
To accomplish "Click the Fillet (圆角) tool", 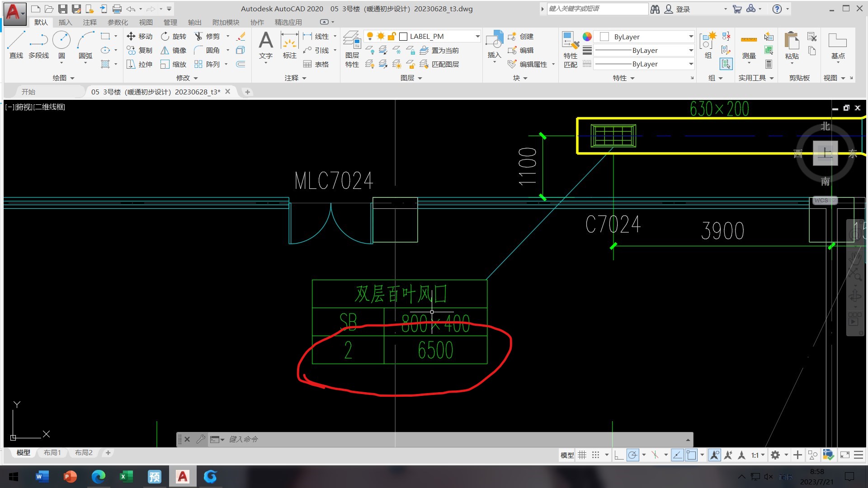I will click(208, 50).
